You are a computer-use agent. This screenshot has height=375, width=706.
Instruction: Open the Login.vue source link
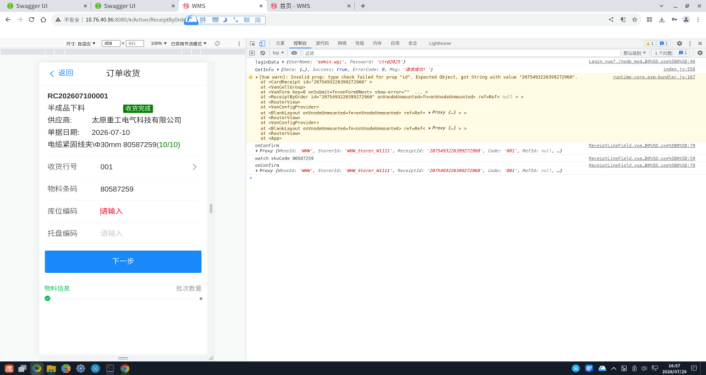pos(642,62)
